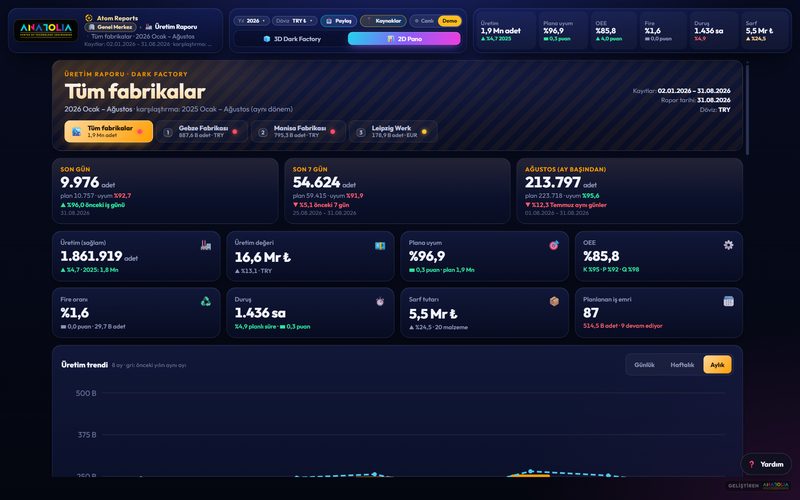Click the package icon on Sarf tutarı card
Image resolution: width=800 pixels, height=500 pixels.
point(554,302)
